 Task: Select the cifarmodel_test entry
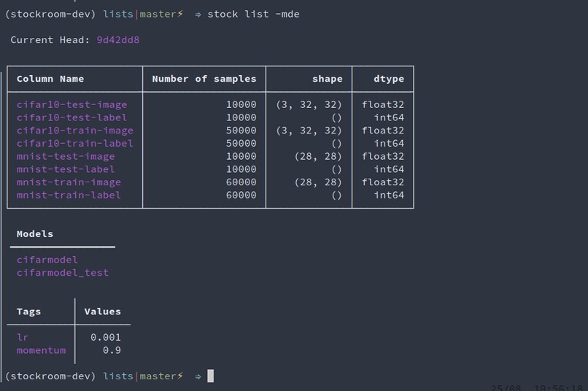(x=63, y=273)
